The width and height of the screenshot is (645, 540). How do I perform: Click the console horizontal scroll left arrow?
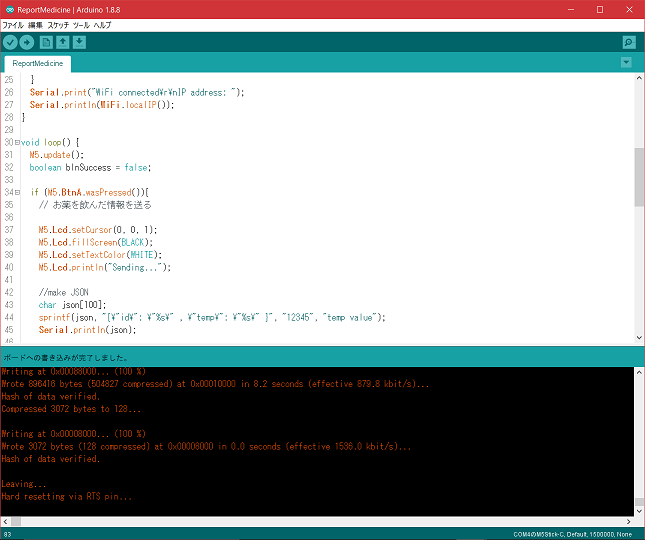pyautogui.click(x=5, y=521)
